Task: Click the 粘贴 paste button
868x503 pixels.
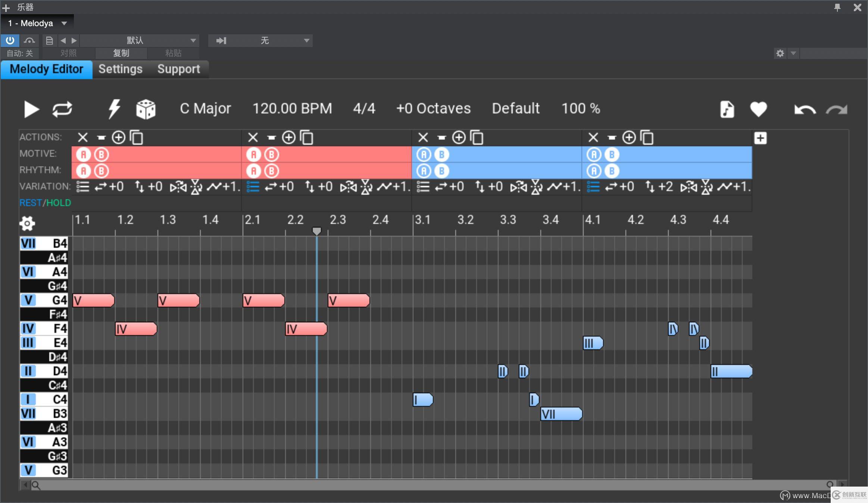Action: tap(173, 53)
